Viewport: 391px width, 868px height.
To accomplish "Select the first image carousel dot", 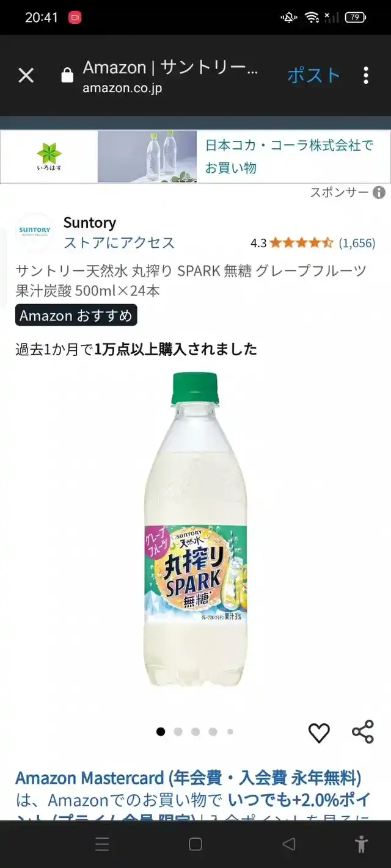I will coord(161,731).
